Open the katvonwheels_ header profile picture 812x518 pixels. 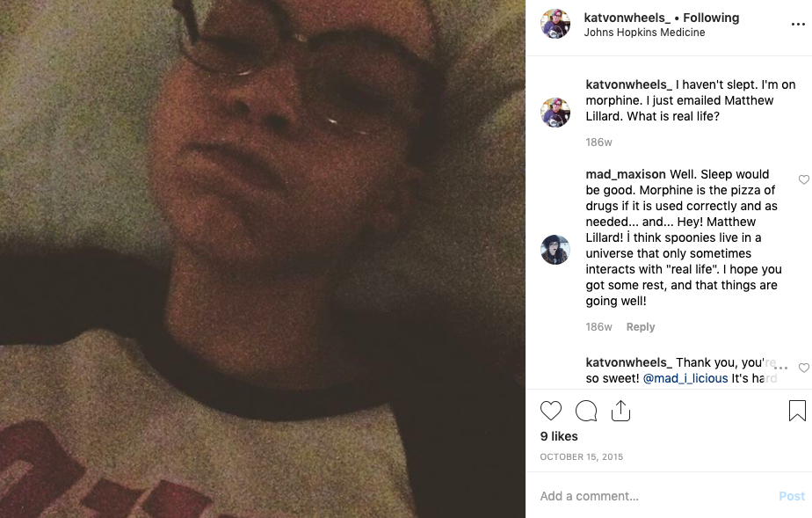pyautogui.click(x=555, y=24)
